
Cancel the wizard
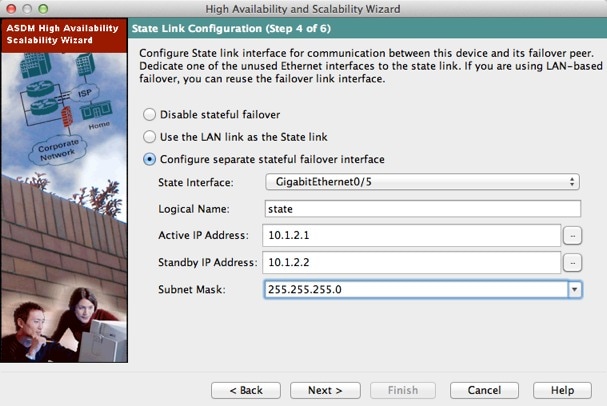click(484, 390)
